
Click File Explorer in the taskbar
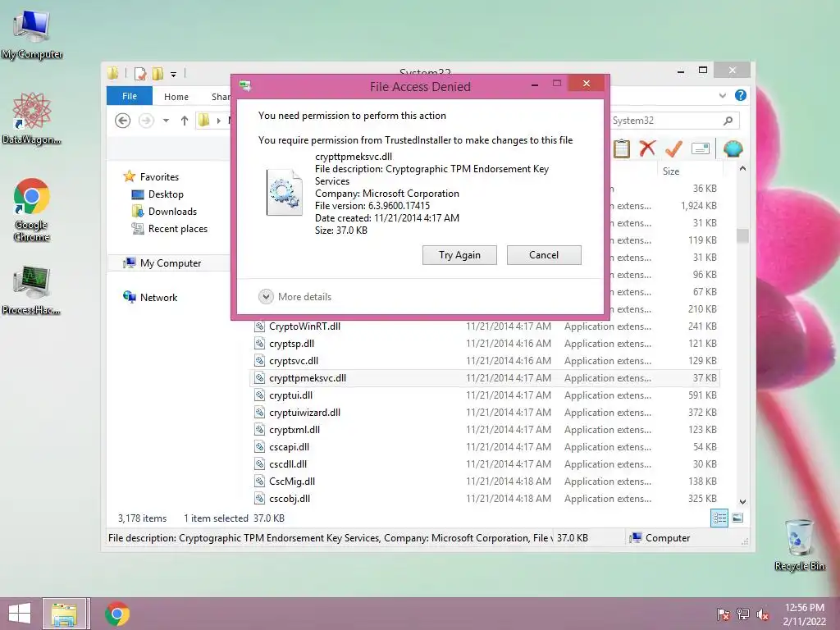[x=64, y=614]
